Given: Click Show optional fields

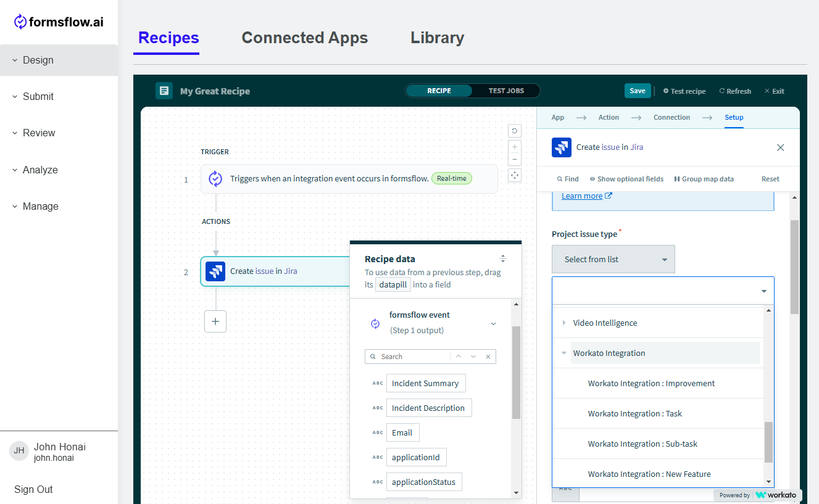Looking at the screenshot, I should pos(626,179).
